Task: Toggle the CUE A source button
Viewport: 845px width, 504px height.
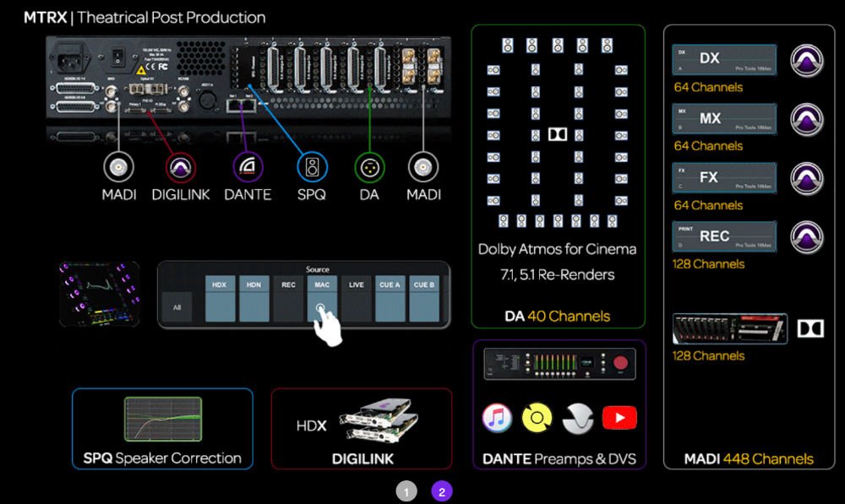Action: point(389,295)
